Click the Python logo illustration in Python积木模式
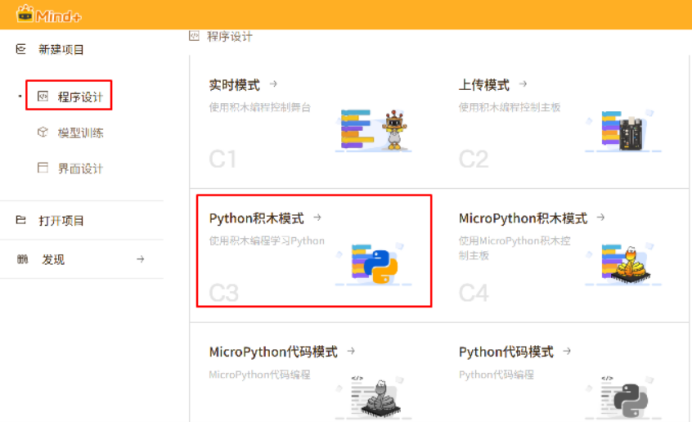 point(376,263)
